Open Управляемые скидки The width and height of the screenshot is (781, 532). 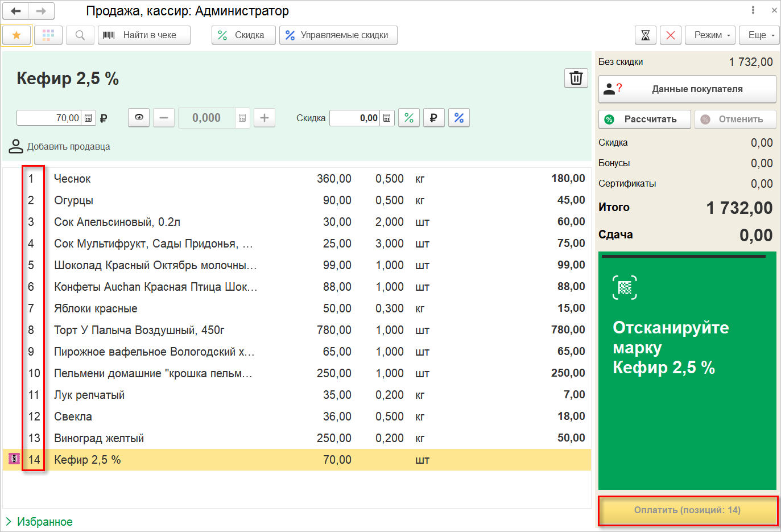tap(338, 35)
